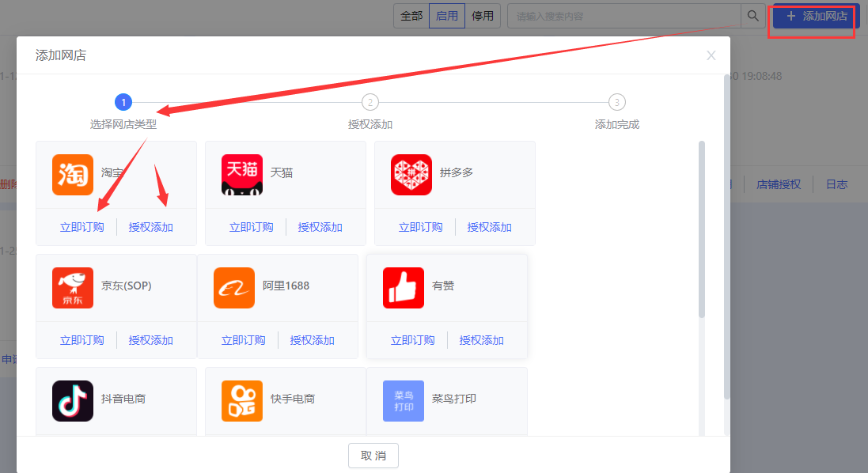Image resolution: width=868 pixels, height=473 pixels.
Task: Click the 菜鸟打印 shop name text
Action: (454, 399)
